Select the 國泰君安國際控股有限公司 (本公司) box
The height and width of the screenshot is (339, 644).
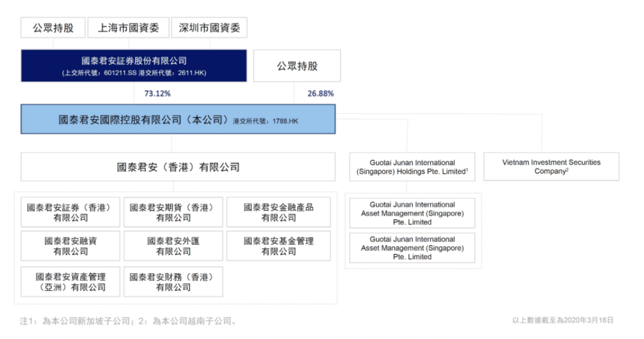(178, 119)
